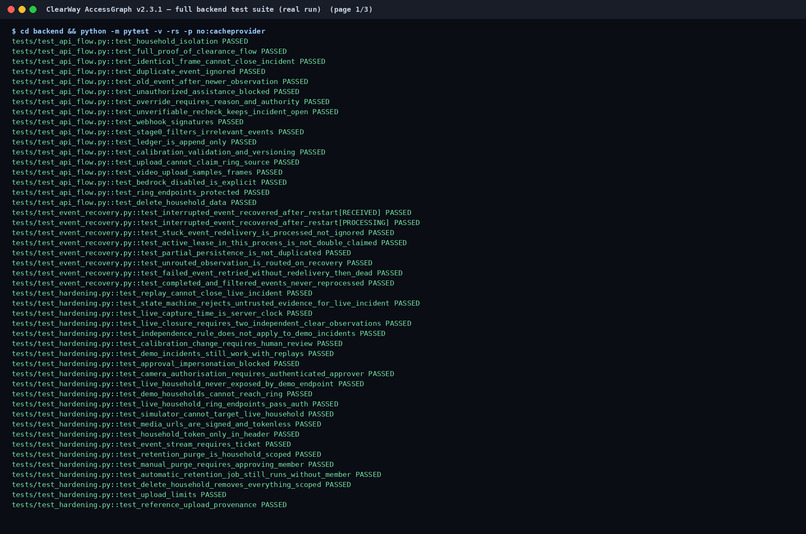The image size is (806, 534).
Task: Click the test_failed_event_retried_without_redelivery line
Action: point(208,273)
